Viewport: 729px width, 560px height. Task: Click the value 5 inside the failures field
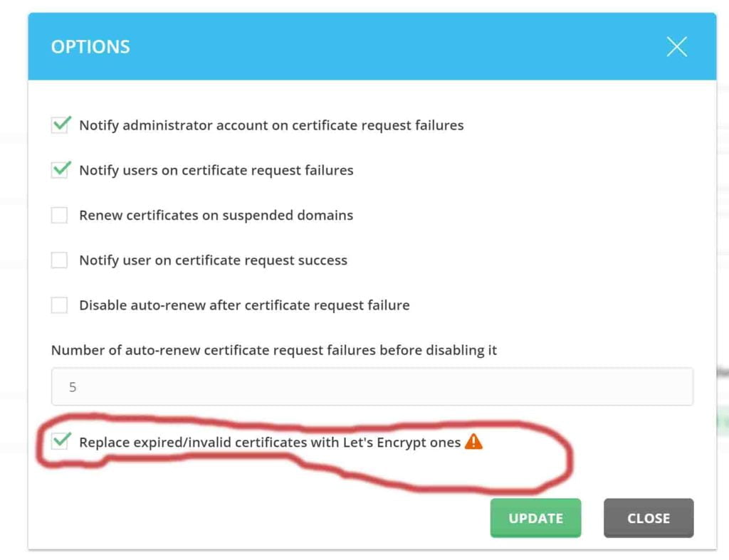click(73, 387)
